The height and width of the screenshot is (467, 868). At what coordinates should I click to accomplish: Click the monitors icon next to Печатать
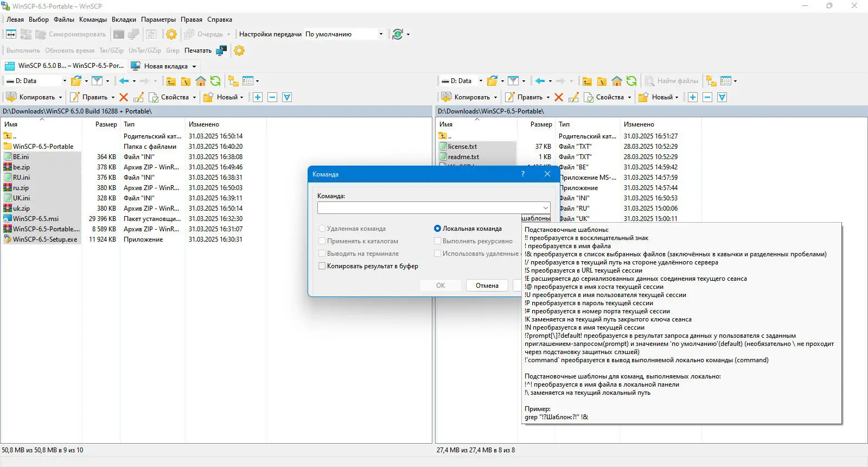click(221, 51)
